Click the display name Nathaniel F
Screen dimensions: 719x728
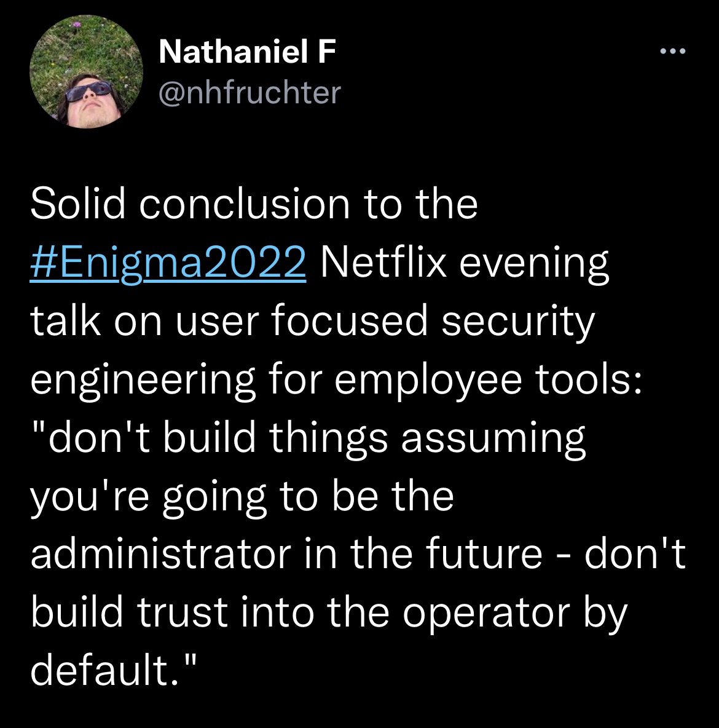[x=247, y=52]
